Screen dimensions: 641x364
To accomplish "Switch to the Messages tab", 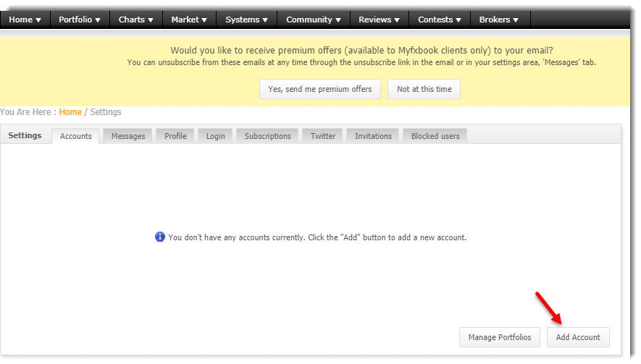I will tap(128, 136).
